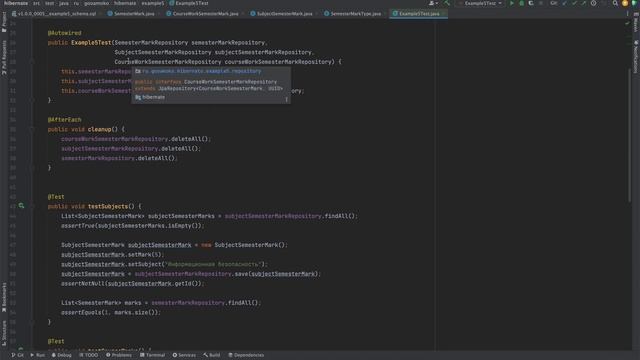Open the Pull Requests tool window

[x=4, y=57]
